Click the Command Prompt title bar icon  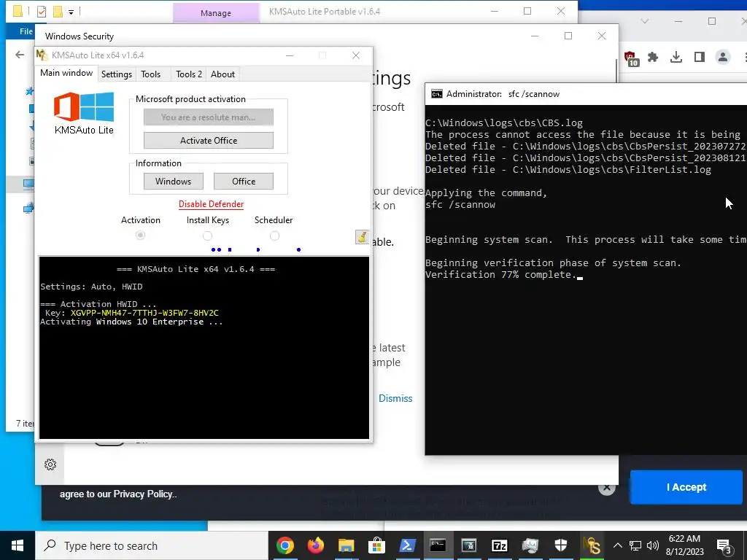click(436, 94)
